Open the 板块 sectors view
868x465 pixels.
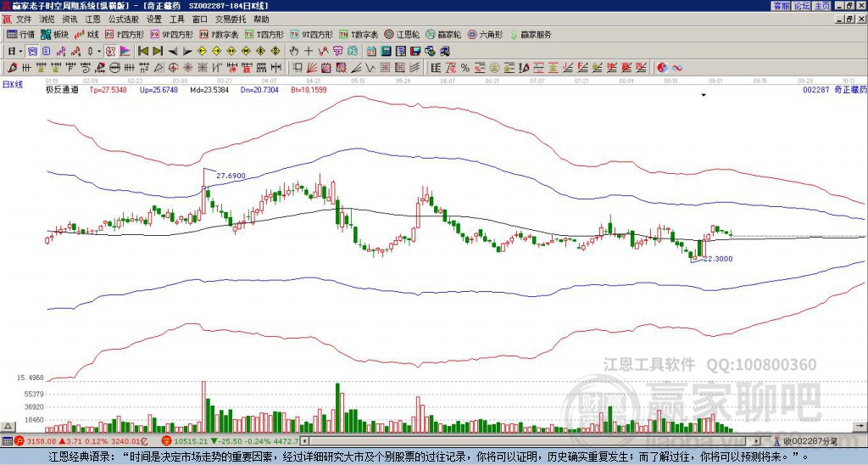[54, 34]
